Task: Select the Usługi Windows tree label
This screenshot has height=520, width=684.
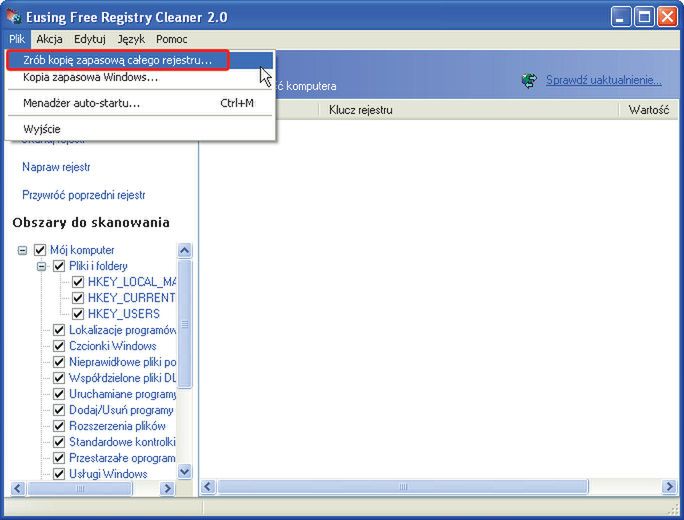Action: tap(108, 474)
